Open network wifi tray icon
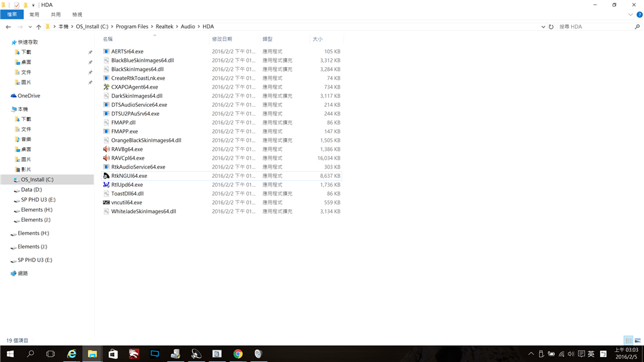The image size is (644, 362). tap(562, 354)
